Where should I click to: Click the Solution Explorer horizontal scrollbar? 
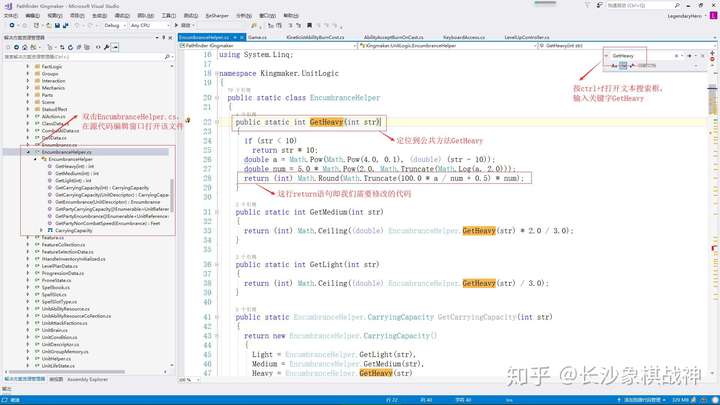click(67, 372)
